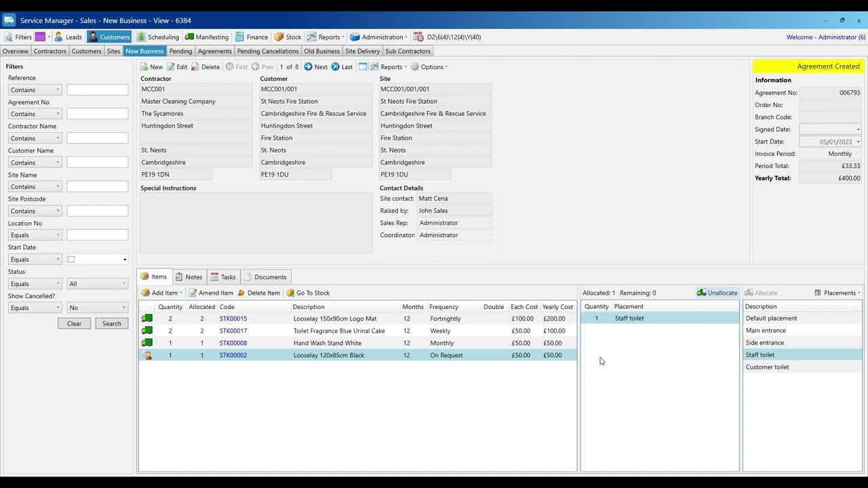Click the truck icon on the STK00015 row
The image size is (868, 488).
(x=147, y=319)
